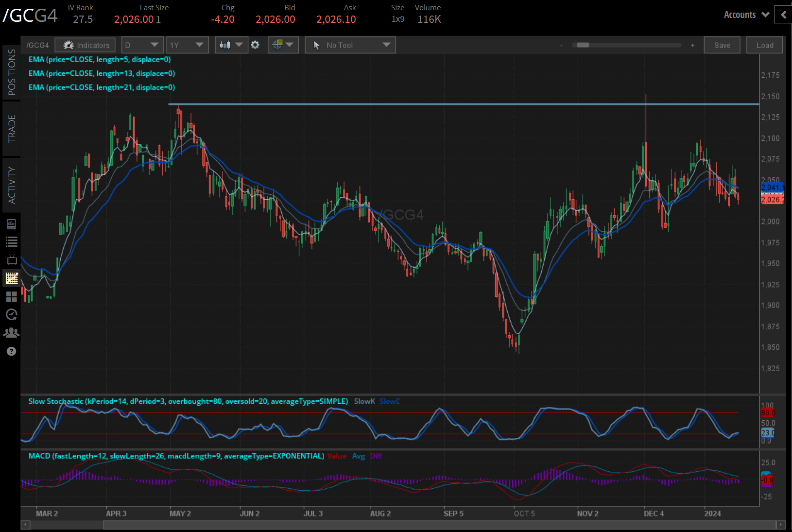Open the people community sidebar icon
Viewport: 792px width, 532px height.
point(12,333)
